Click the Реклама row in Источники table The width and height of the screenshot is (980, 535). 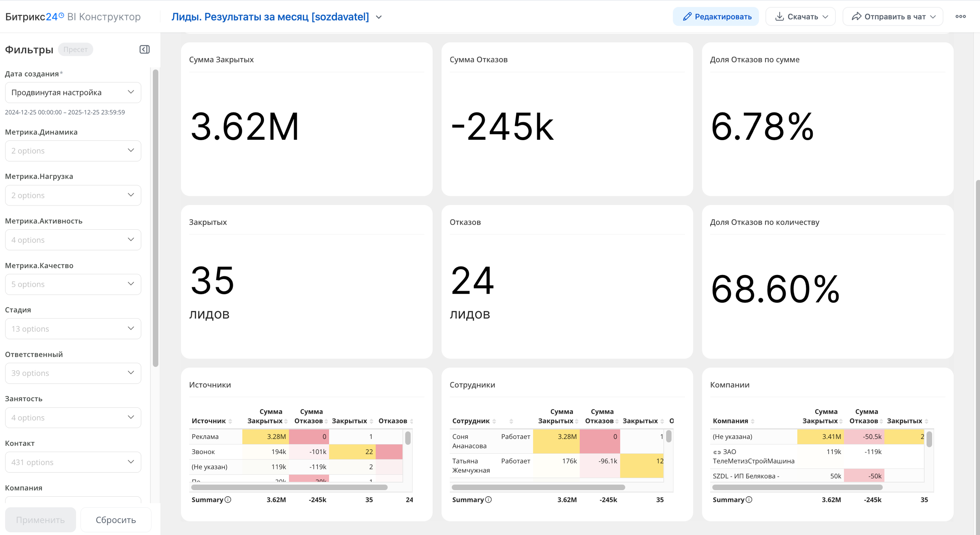tap(206, 437)
